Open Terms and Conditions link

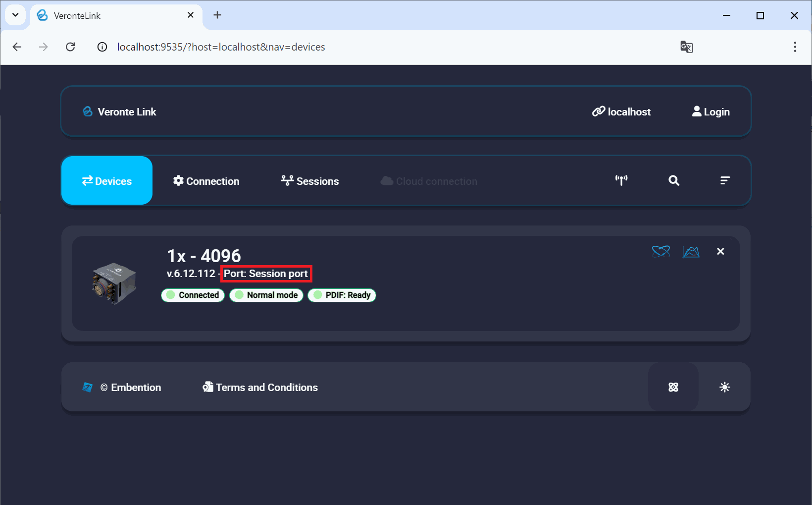pos(260,388)
